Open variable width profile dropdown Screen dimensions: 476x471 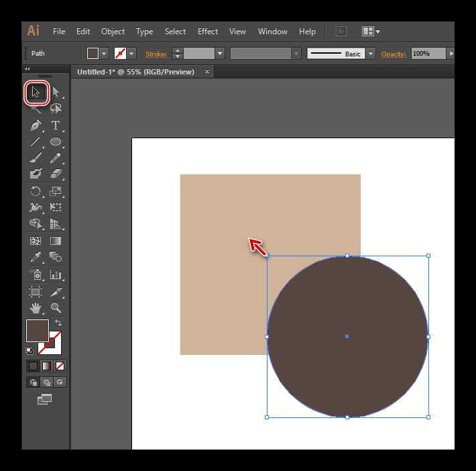(296, 54)
